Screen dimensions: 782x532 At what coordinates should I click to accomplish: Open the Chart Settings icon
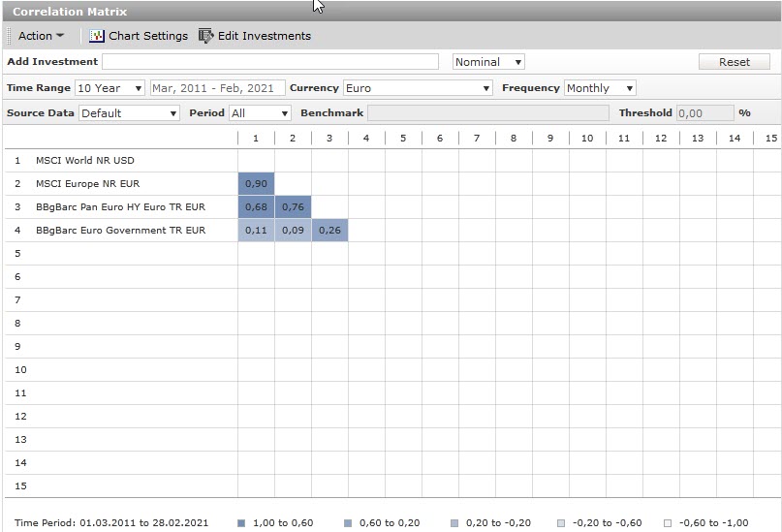[x=97, y=36]
